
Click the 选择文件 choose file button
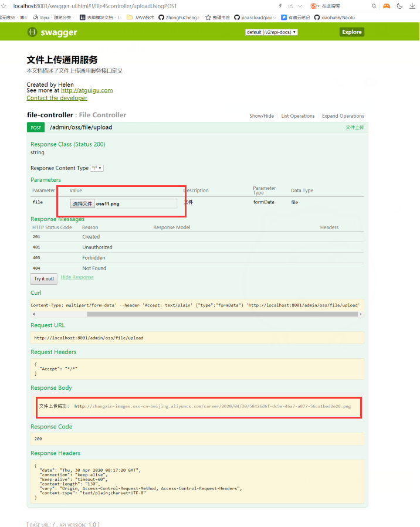(82, 204)
